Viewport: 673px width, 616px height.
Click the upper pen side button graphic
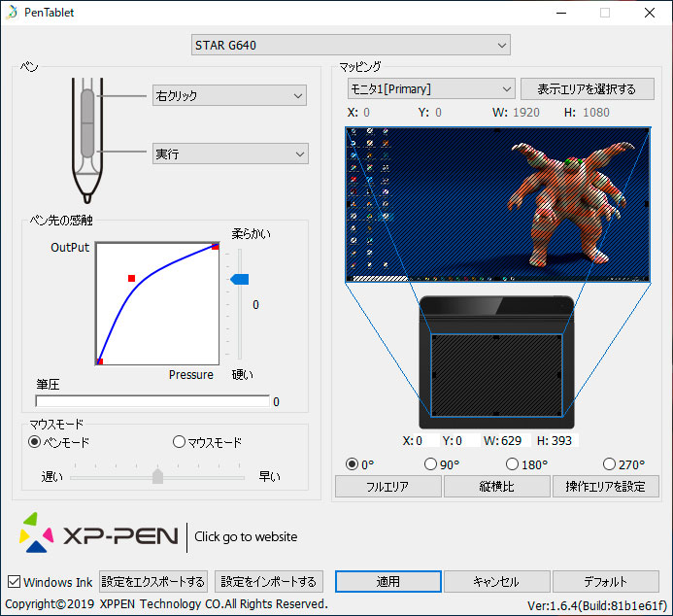coord(87,106)
